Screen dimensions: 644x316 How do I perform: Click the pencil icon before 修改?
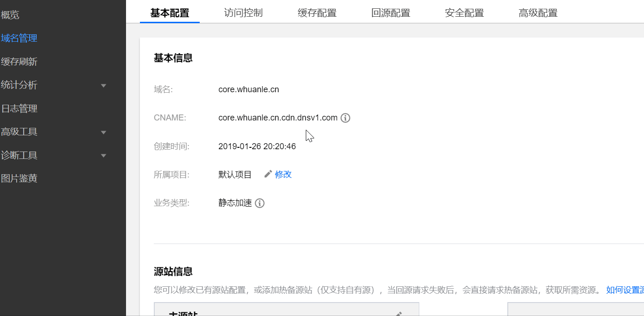[268, 174]
